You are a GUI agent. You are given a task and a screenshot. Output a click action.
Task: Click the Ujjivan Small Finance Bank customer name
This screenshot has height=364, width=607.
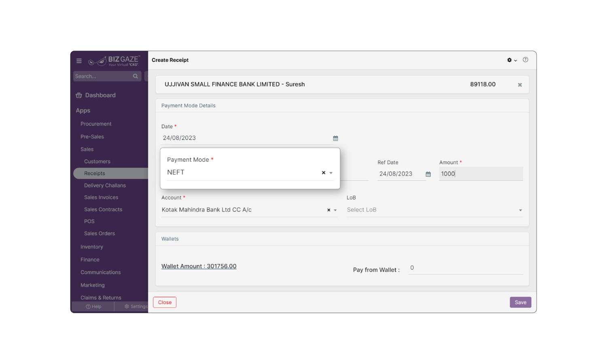(235, 84)
